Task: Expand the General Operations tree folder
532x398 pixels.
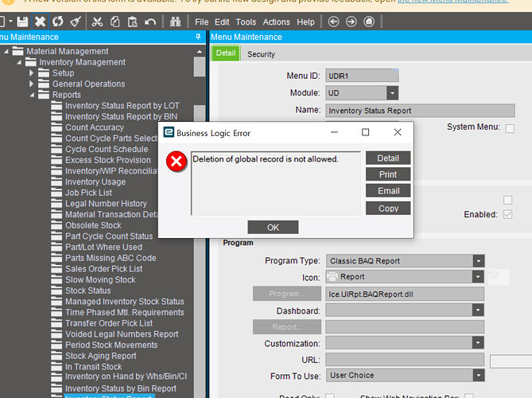Action: tap(33, 84)
